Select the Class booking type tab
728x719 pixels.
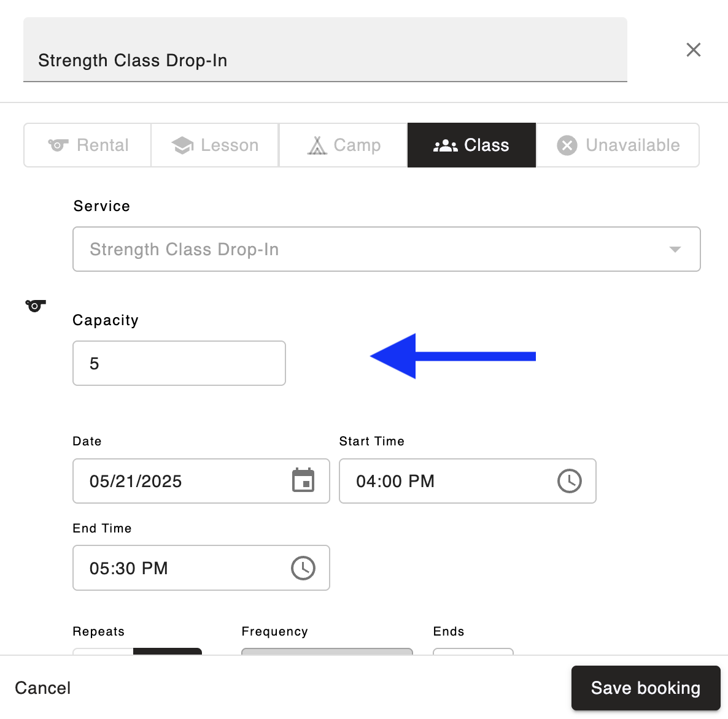(471, 145)
